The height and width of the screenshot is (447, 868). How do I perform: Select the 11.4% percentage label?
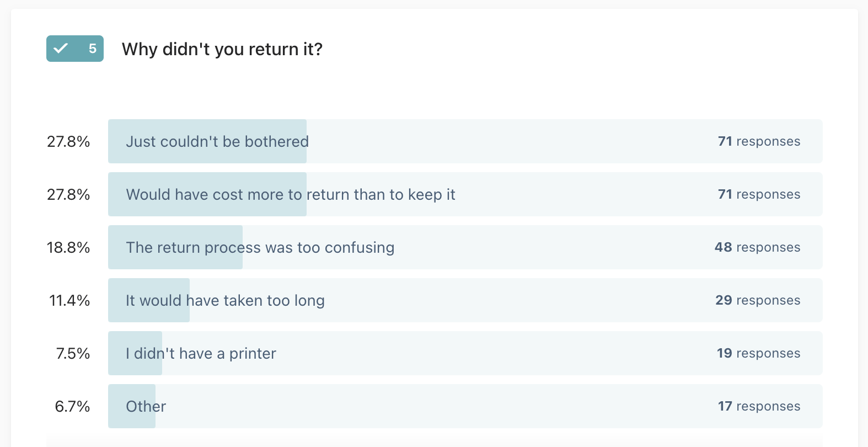69,300
